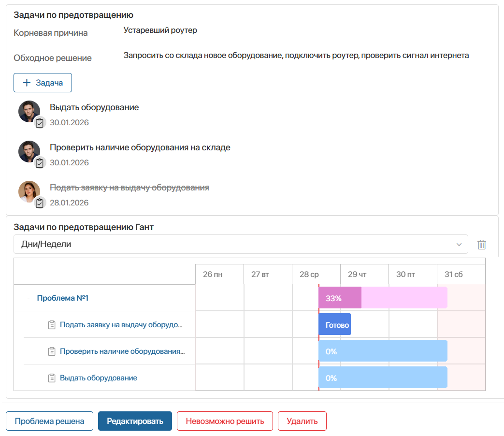Click the 'Редактировать' button
This screenshot has width=504, height=436.
coord(135,421)
